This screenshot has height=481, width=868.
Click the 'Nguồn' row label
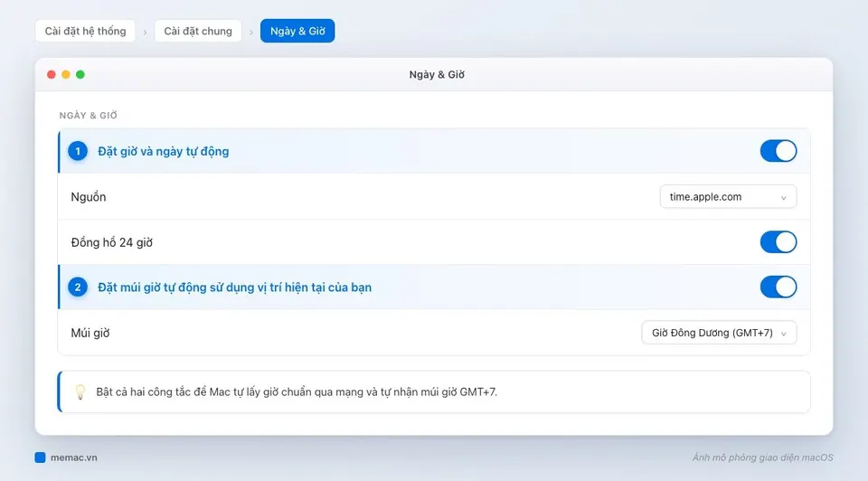(x=89, y=197)
